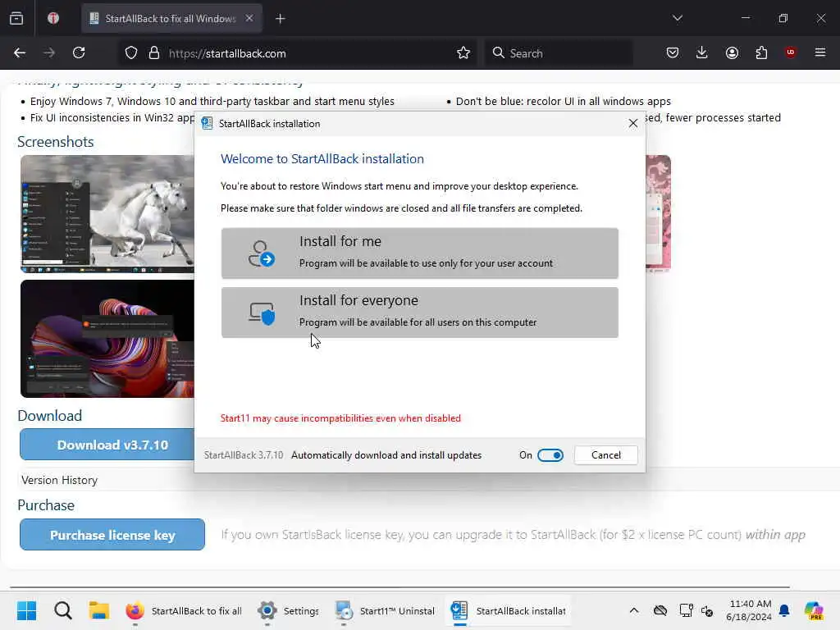Click the muted volume tray icon
This screenshot has height=630, width=840.
pyautogui.click(x=707, y=610)
